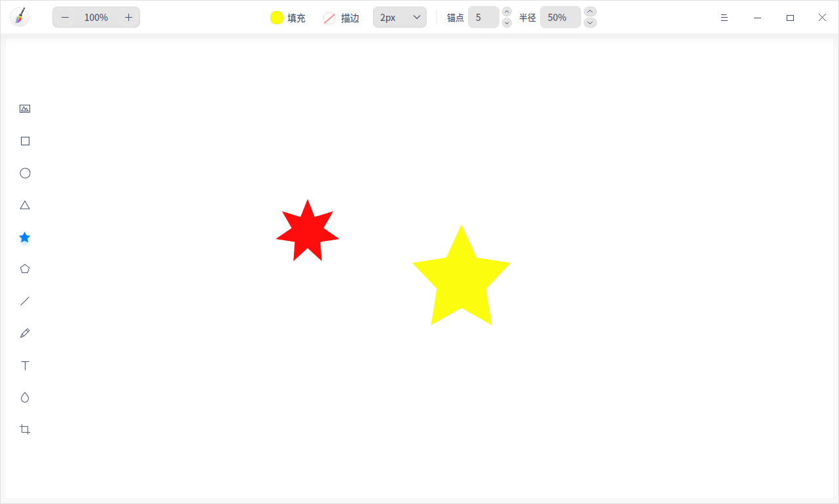Select the line tool
Screen dimensions: 839x504
point(25,301)
